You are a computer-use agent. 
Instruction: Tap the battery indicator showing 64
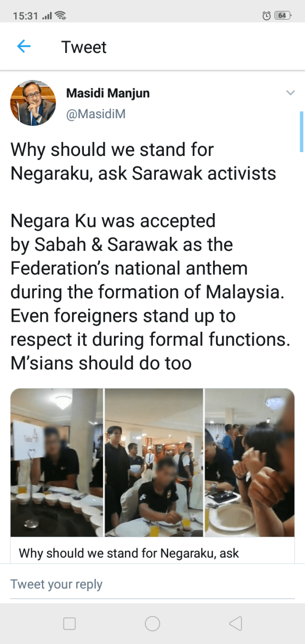coord(283,16)
